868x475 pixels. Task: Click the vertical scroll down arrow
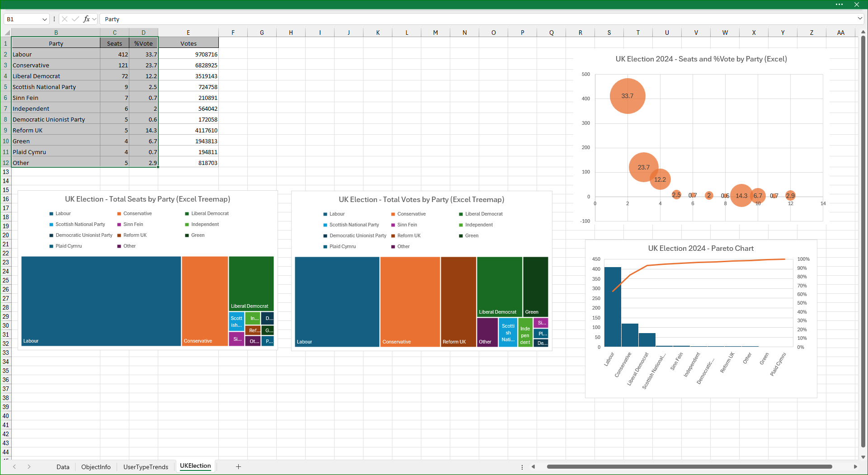[x=863, y=457]
